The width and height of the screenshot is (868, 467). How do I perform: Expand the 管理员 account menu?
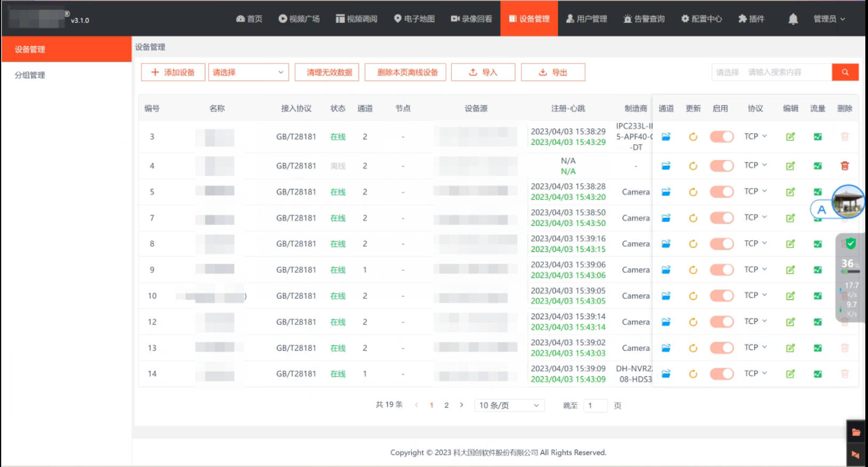[829, 19]
